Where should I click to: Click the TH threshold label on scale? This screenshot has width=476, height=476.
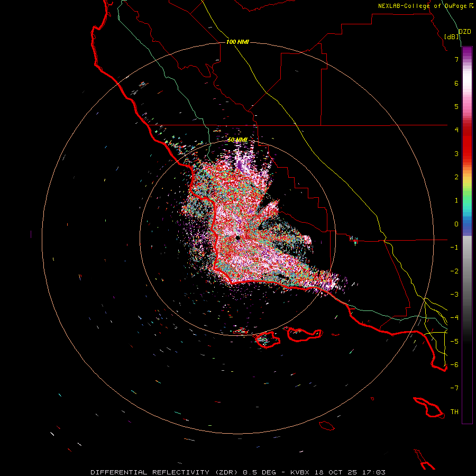454,412
